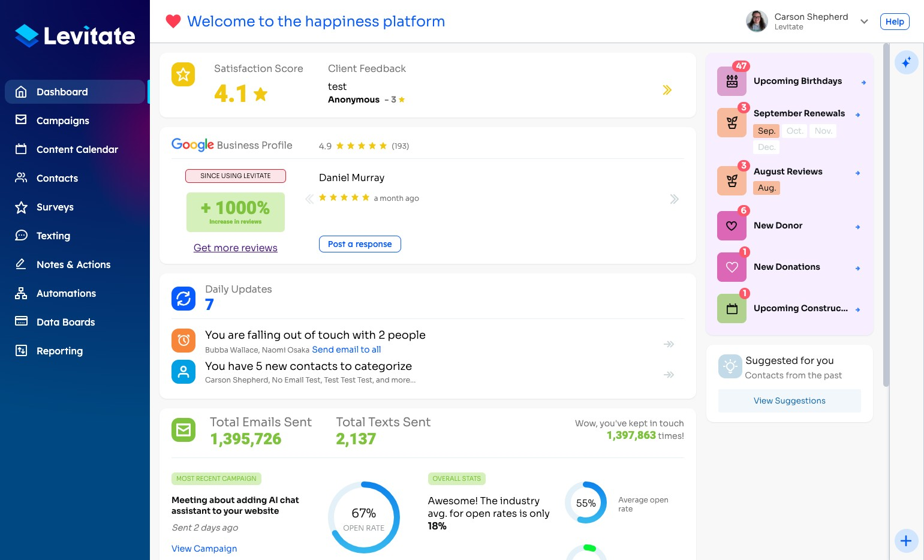The image size is (924, 560).
Task: Select the Nov. month tab
Action: (x=823, y=131)
